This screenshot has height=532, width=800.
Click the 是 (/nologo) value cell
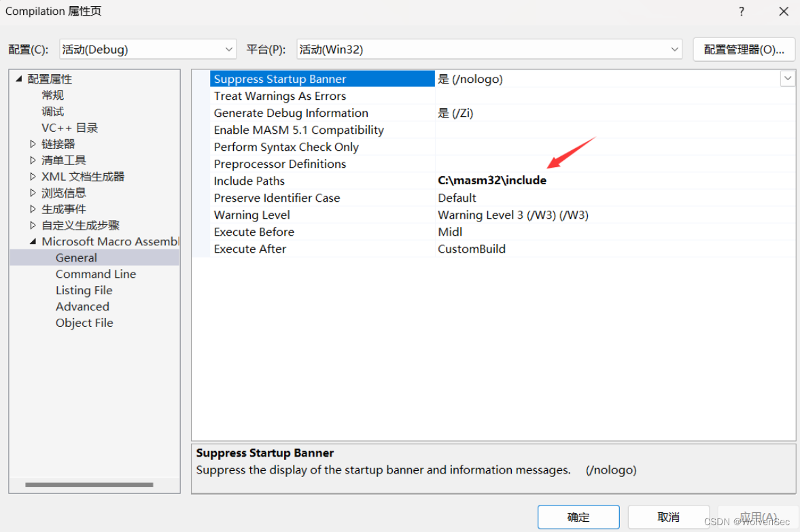point(607,79)
